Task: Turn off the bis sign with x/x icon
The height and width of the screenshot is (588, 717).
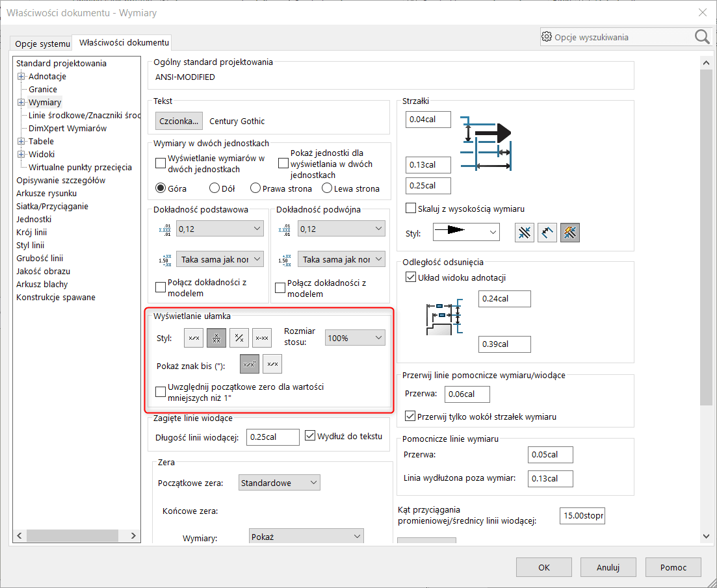Action: (x=272, y=364)
